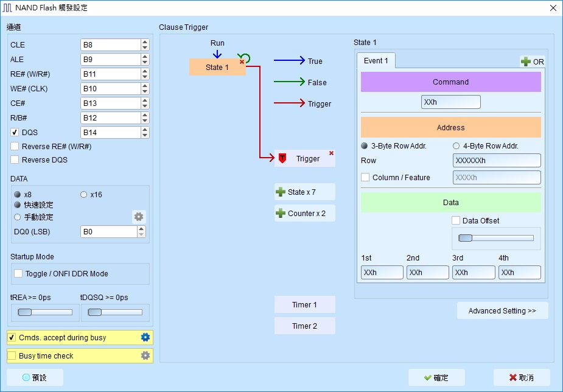Click the red Trigger arrow legend
The image size is (563, 392).
289,103
